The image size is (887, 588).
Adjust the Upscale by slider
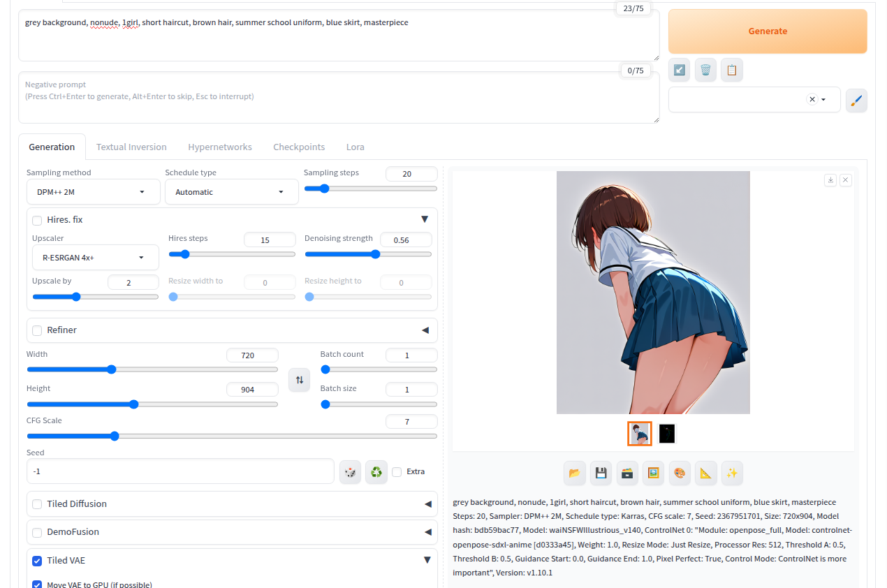point(96,297)
